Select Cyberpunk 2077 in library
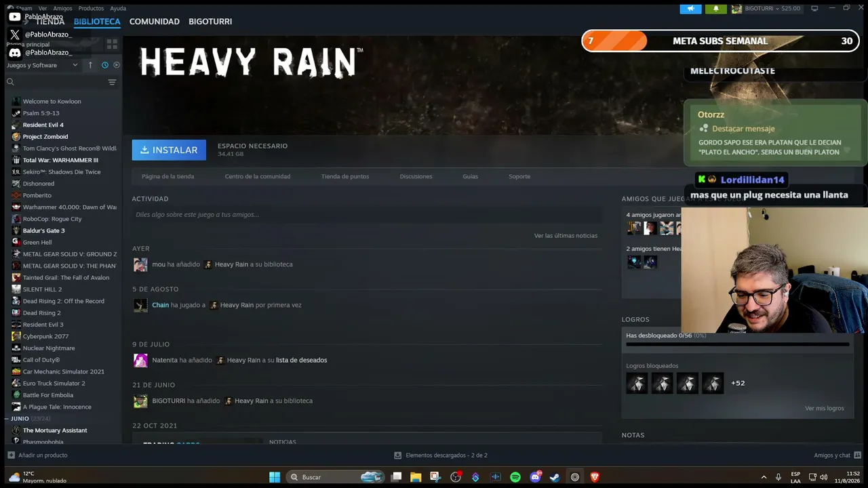 (x=45, y=336)
